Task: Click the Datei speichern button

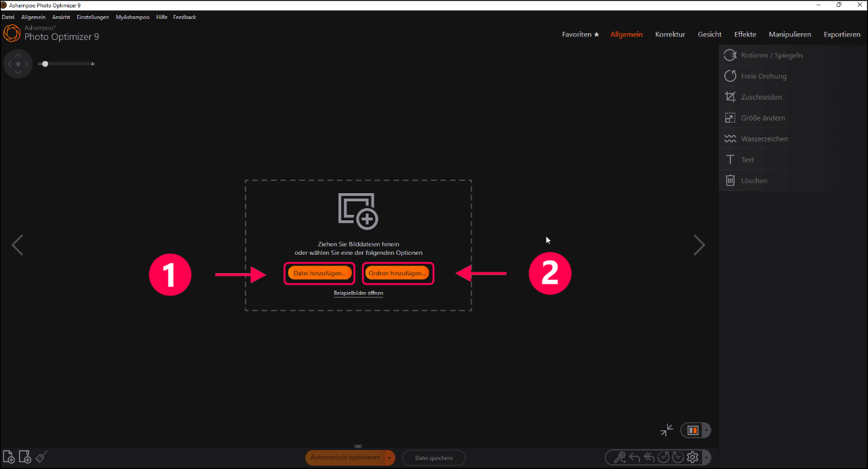Action: coord(433,458)
